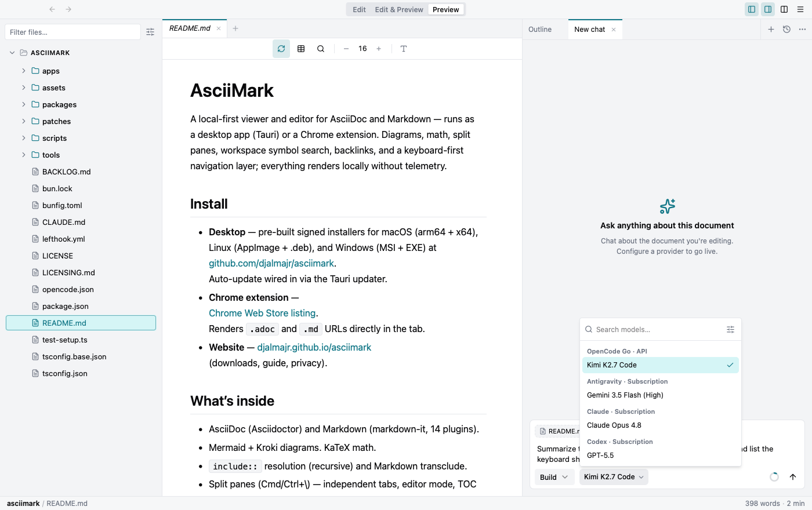This screenshot has width=812, height=510.
Task: Close the README.md editor tab
Action: tap(219, 28)
